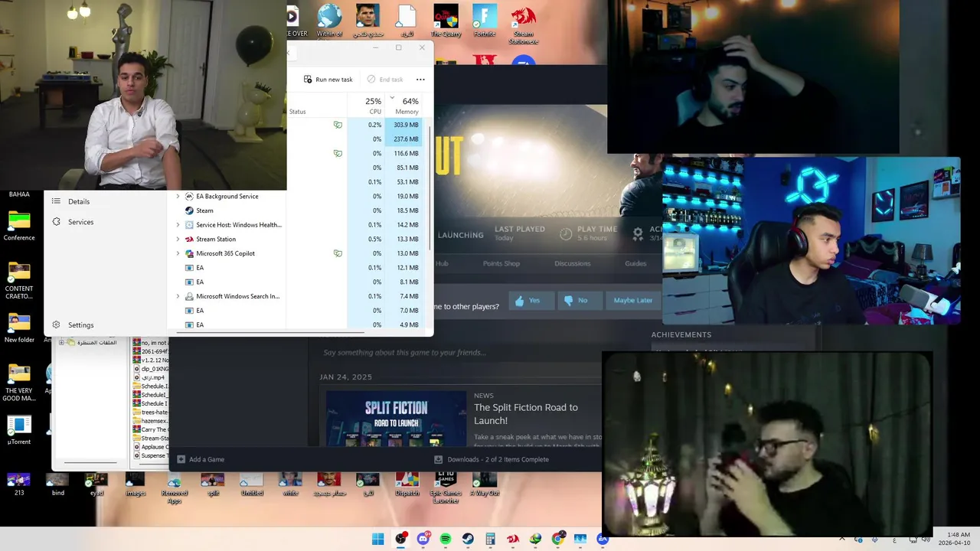Click the 237.6 MB memory cell
Screen dimensions: 980x551
point(403,139)
